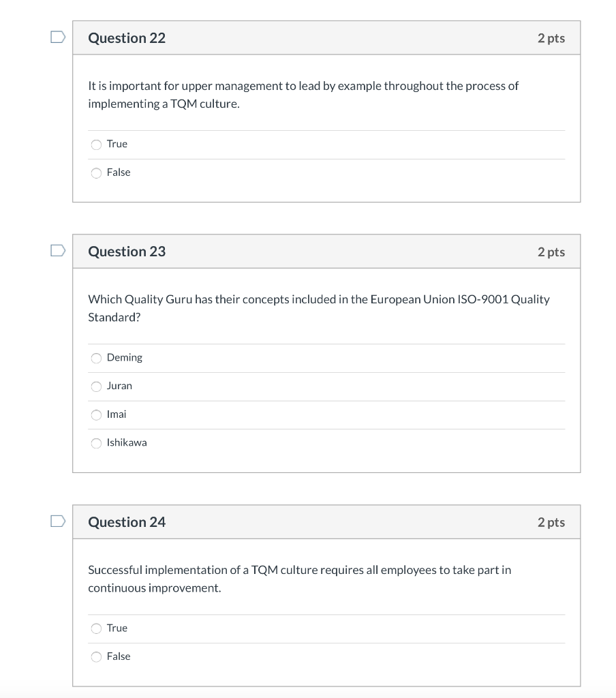This screenshot has width=616, height=698.
Task: Click the TQM culture statement in Question 22
Action: tap(303, 95)
